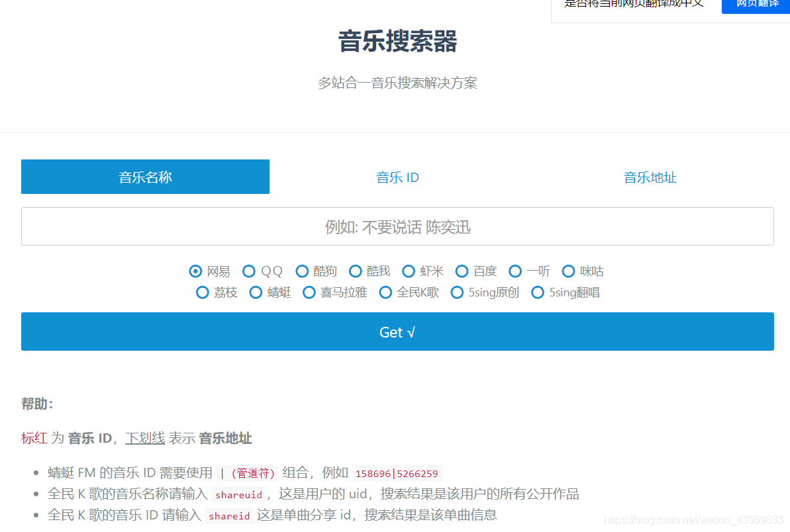Select the 5sing原创 radio option
The height and width of the screenshot is (532, 790).
457,292
